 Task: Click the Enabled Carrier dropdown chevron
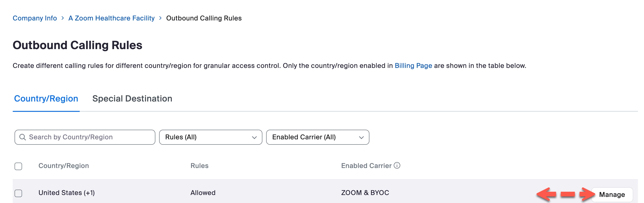pos(361,137)
